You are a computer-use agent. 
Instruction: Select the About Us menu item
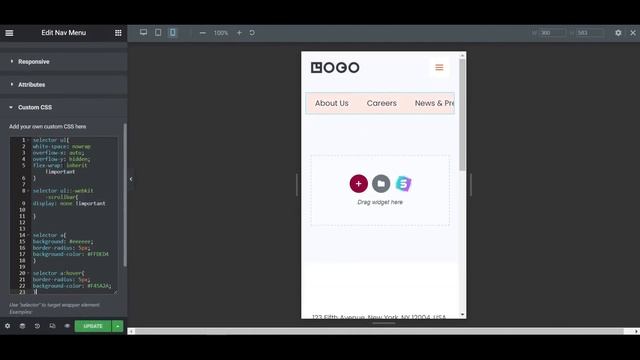pos(331,103)
